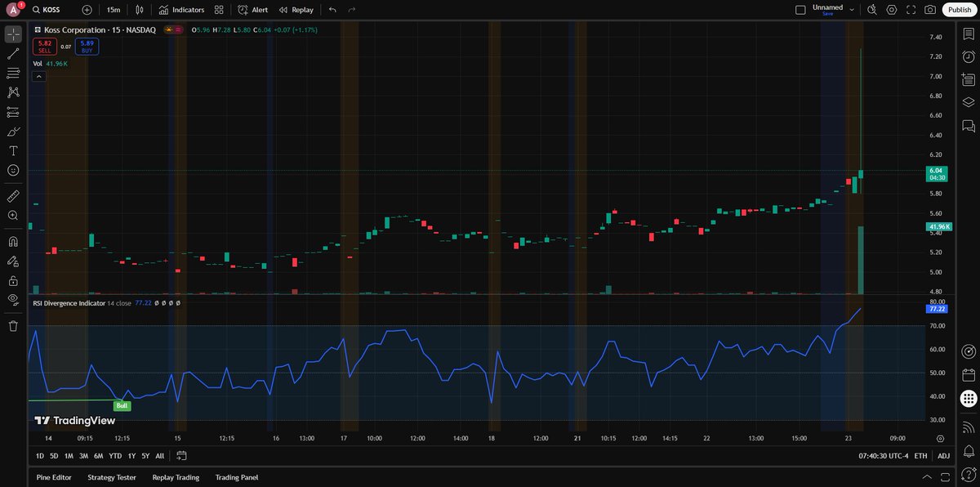Select the trend line drawing tool
The height and width of the screenshot is (487, 980).
(13, 54)
